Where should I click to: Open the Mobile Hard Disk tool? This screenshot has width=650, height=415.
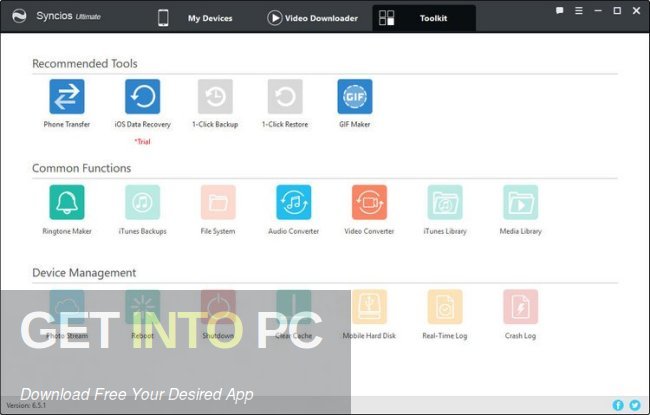click(369, 307)
